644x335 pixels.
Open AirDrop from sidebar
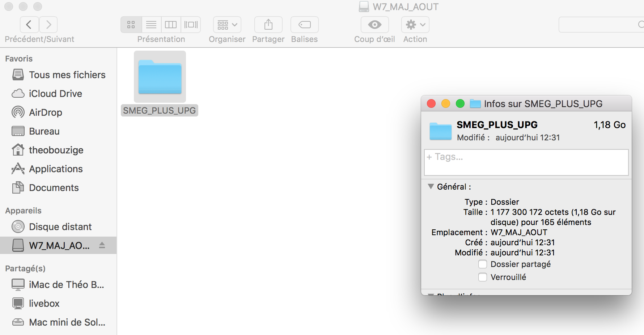(x=46, y=113)
